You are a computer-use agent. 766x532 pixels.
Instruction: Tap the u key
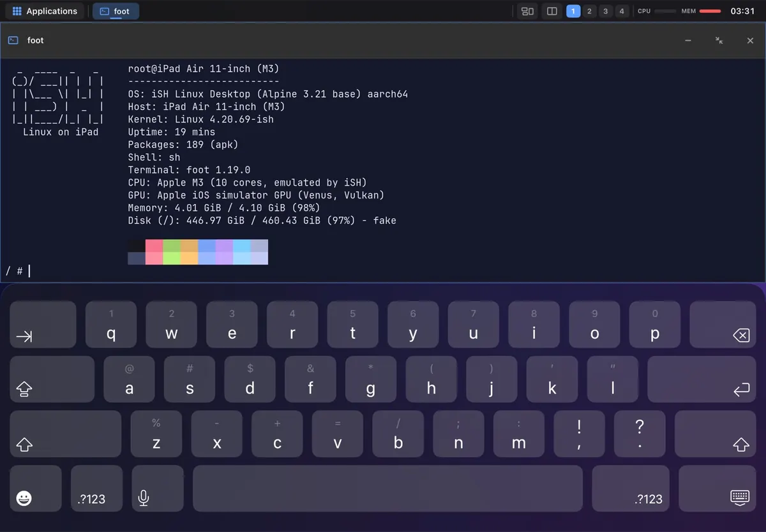coord(473,325)
